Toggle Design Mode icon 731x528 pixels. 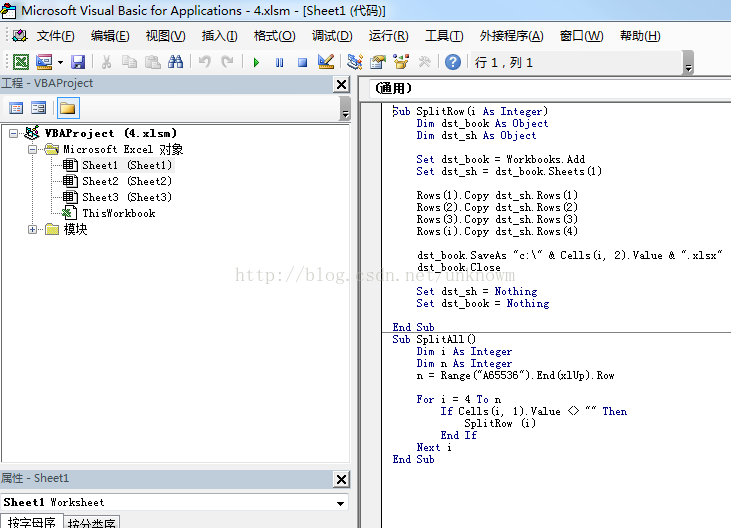tap(325, 62)
